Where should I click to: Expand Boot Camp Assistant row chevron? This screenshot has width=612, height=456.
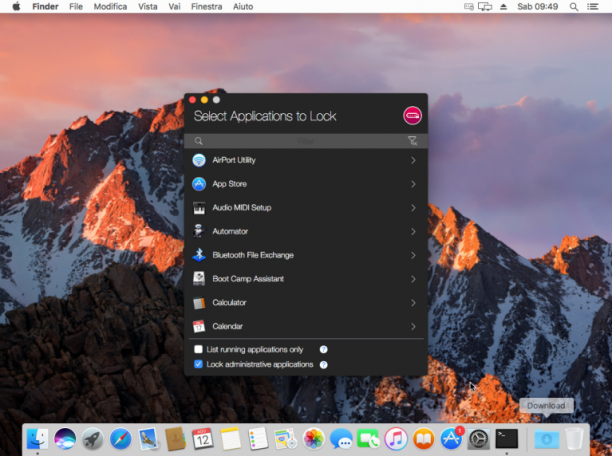(x=413, y=279)
